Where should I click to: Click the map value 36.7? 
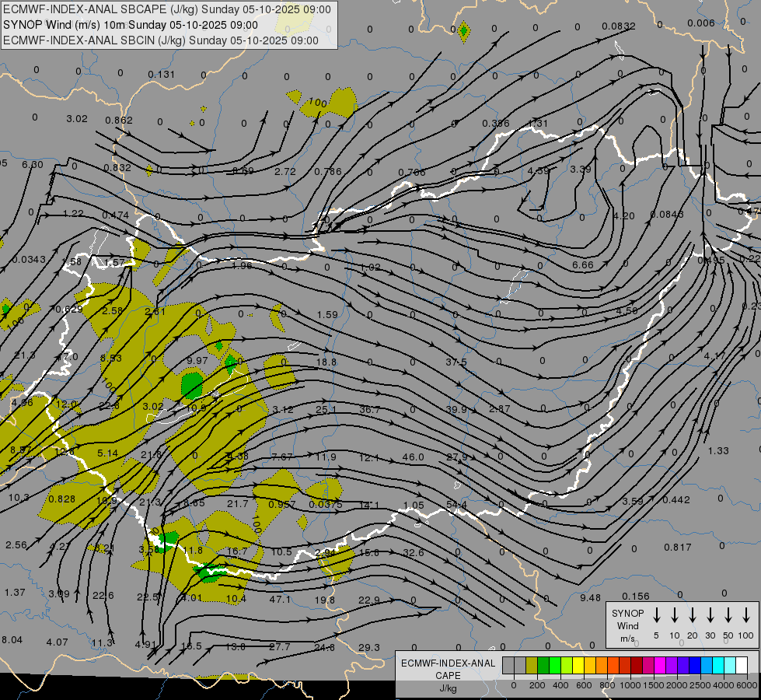tap(369, 410)
